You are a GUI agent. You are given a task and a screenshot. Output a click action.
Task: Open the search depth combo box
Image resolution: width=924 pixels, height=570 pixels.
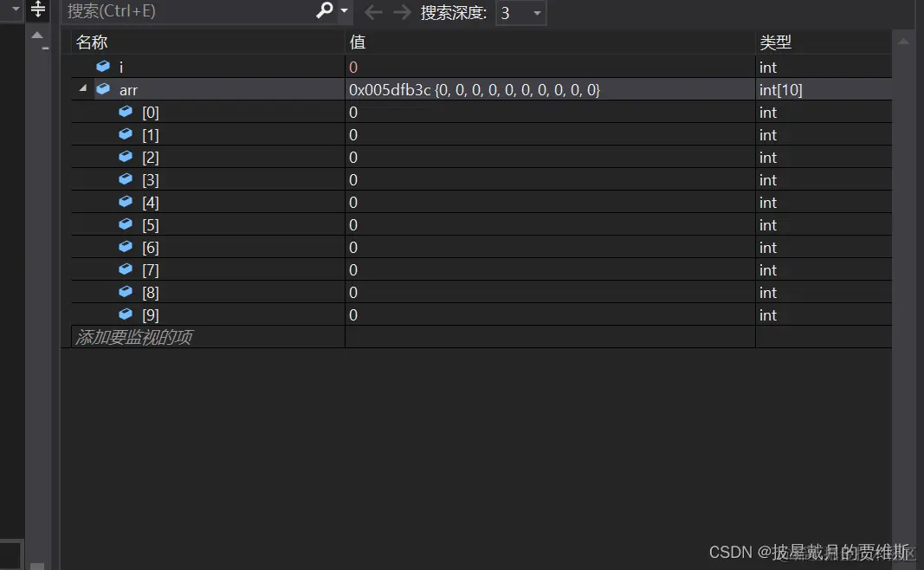tap(521, 13)
